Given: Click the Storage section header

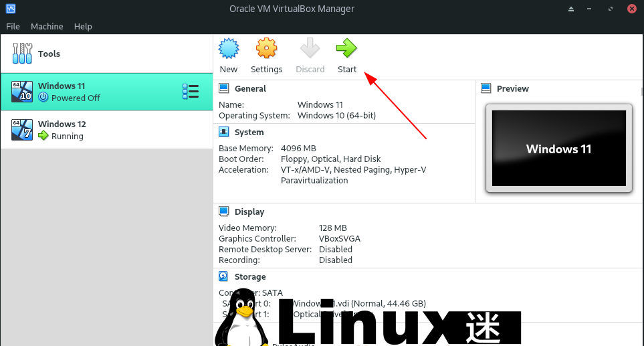Looking at the screenshot, I should coord(250,277).
